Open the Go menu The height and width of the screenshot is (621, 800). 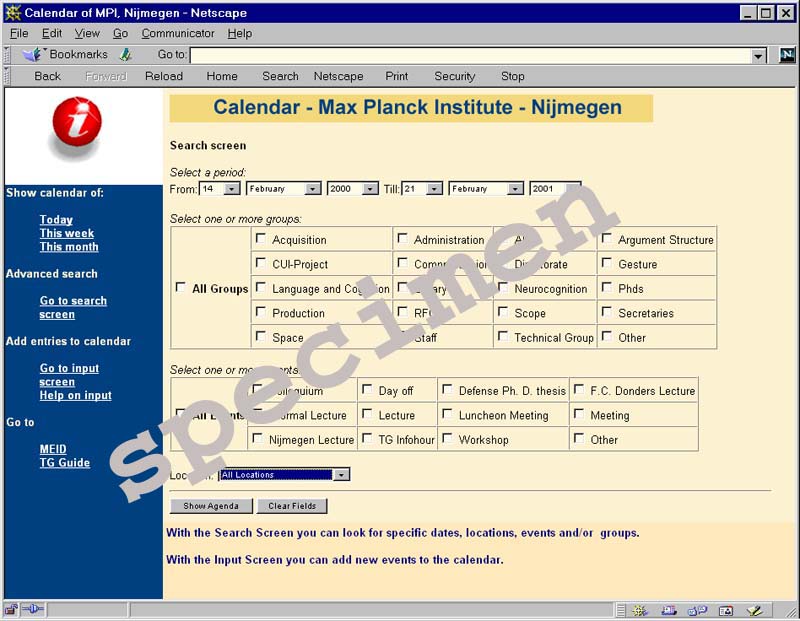pyautogui.click(x=120, y=33)
